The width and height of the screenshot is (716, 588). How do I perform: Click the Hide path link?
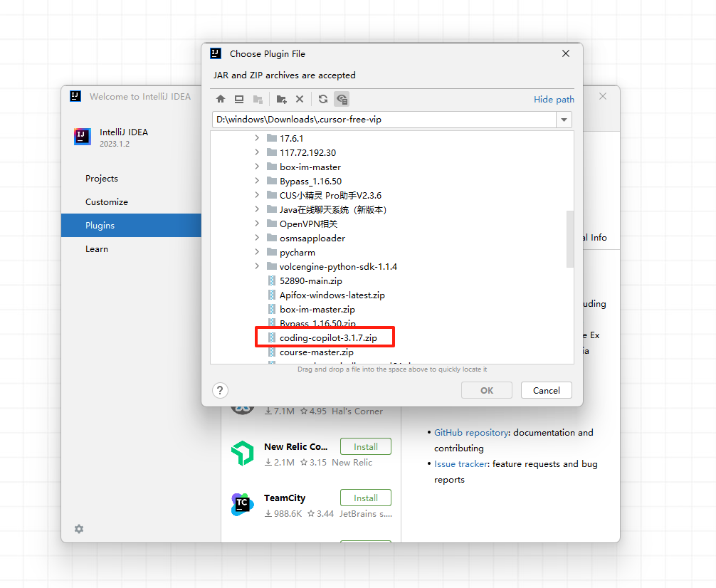554,99
